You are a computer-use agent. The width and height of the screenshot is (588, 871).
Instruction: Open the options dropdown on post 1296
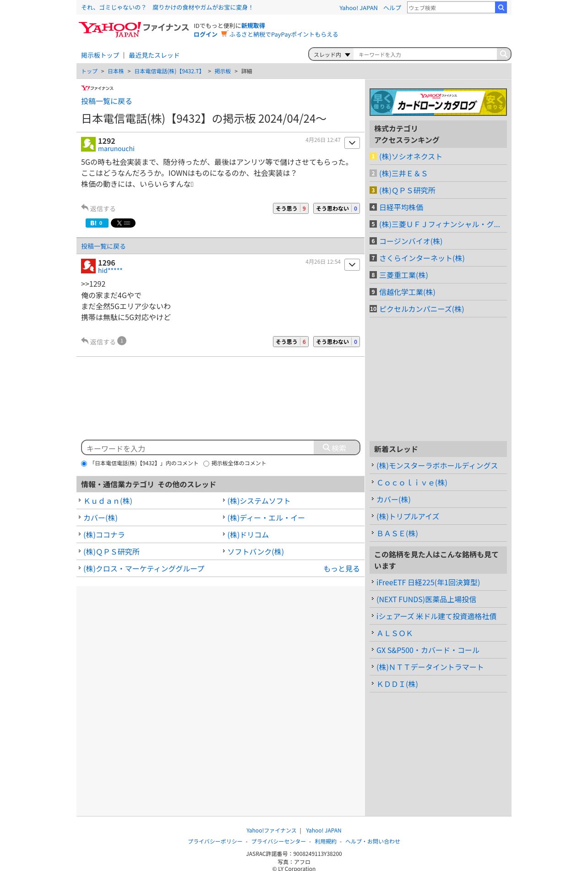click(x=352, y=265)
